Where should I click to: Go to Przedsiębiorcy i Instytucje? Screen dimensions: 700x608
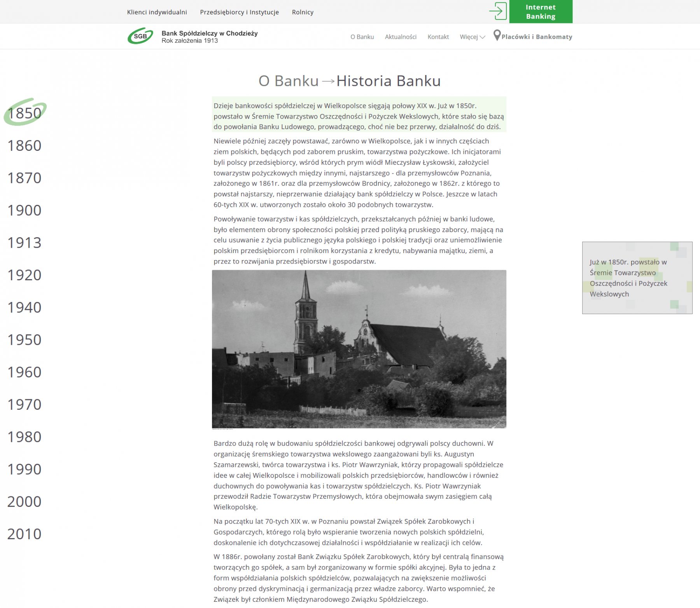point(239,12)
